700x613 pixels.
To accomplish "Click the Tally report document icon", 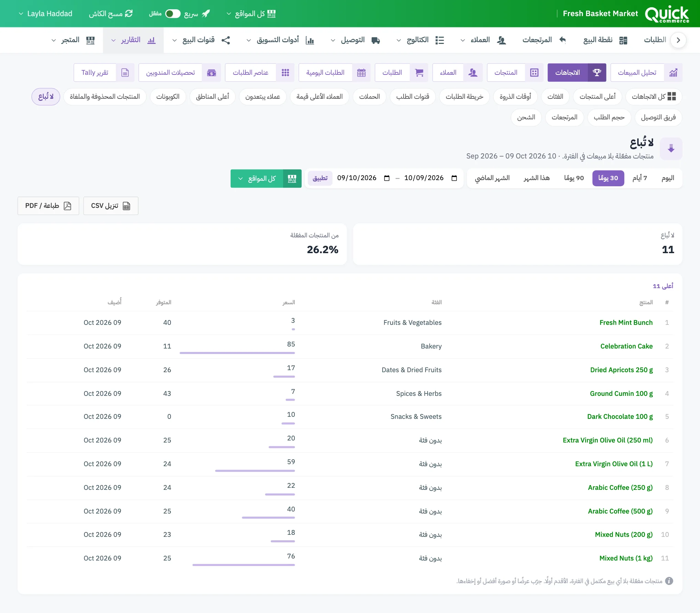I will (x=125, y=73).
